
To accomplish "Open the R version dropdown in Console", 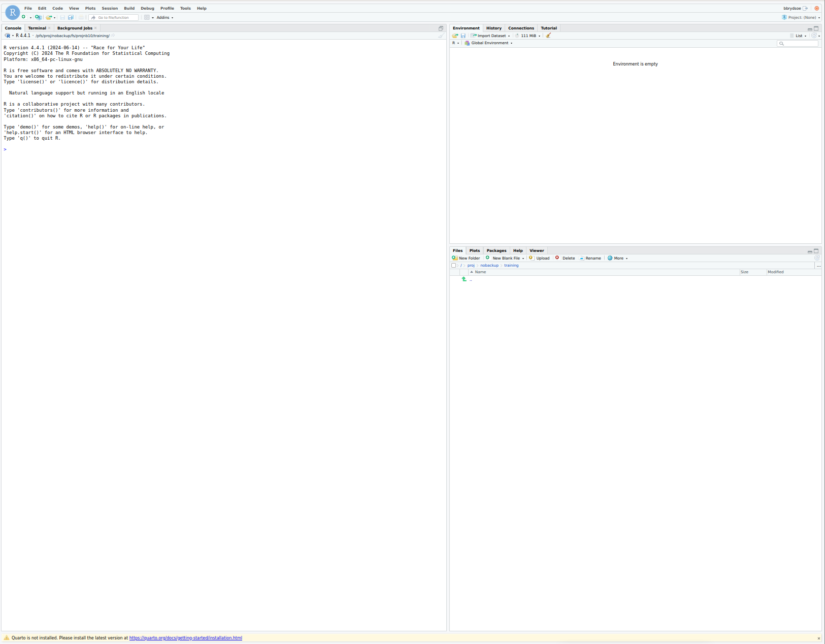I will [x=13, y=36].
